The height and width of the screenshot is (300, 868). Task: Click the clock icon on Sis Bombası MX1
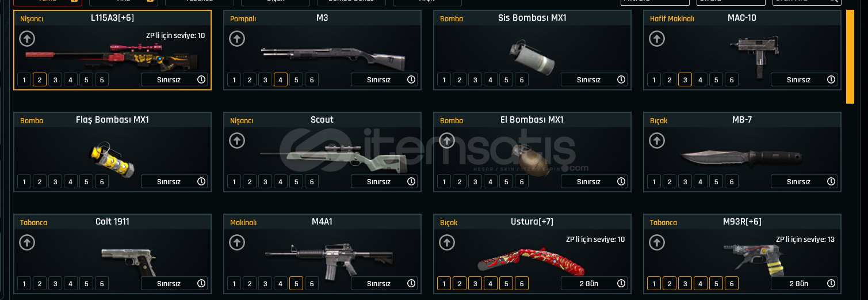[621, 79]
